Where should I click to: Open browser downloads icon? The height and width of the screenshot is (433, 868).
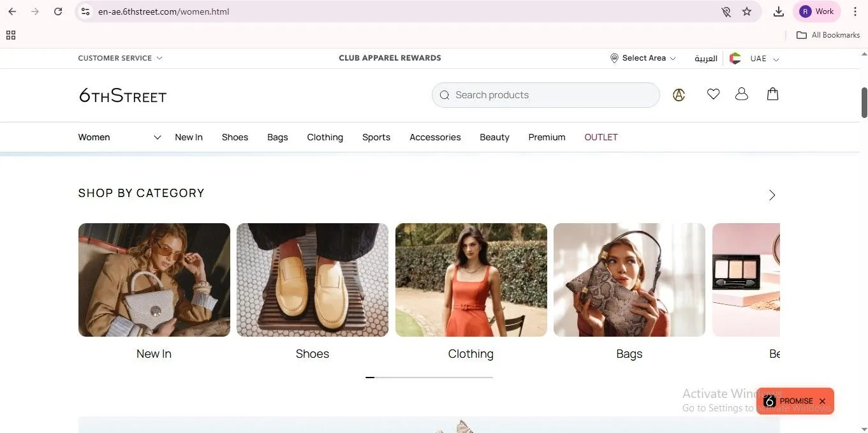coord(779,11)
